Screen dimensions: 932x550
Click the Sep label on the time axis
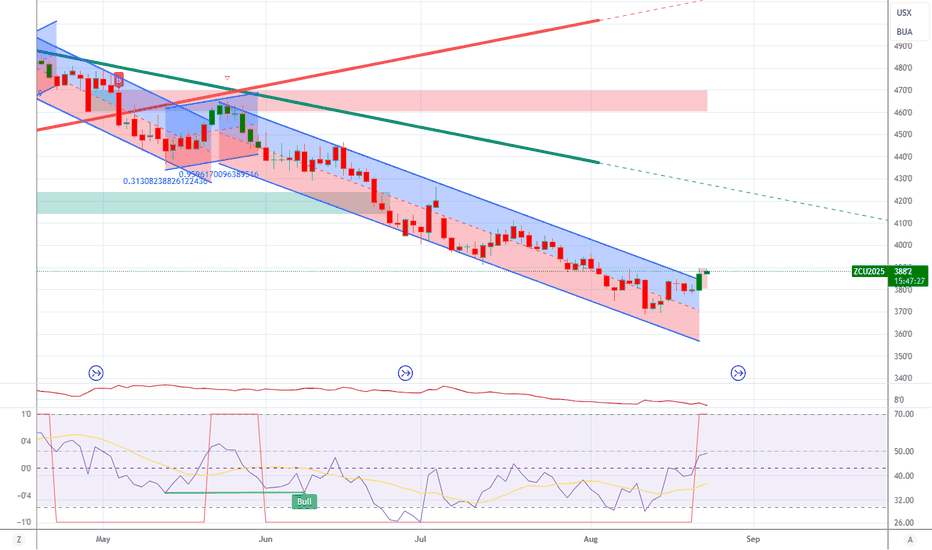[x=753, y=539]
